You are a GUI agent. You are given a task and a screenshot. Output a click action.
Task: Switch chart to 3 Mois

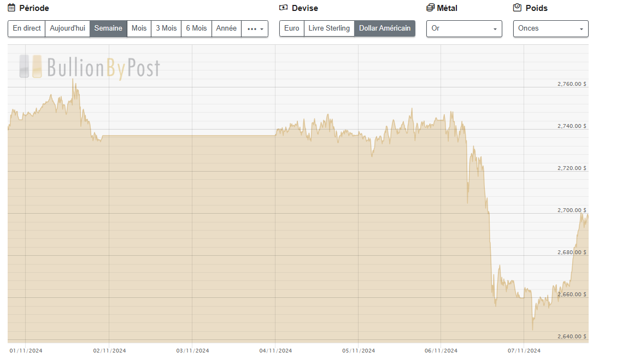tap(166, 28)
